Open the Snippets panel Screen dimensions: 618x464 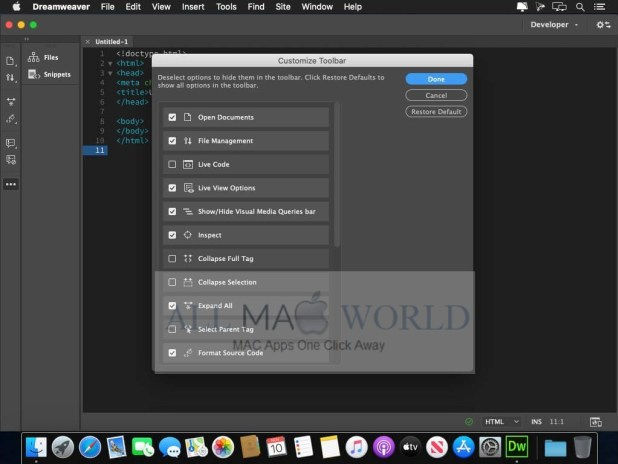point(49,74)
